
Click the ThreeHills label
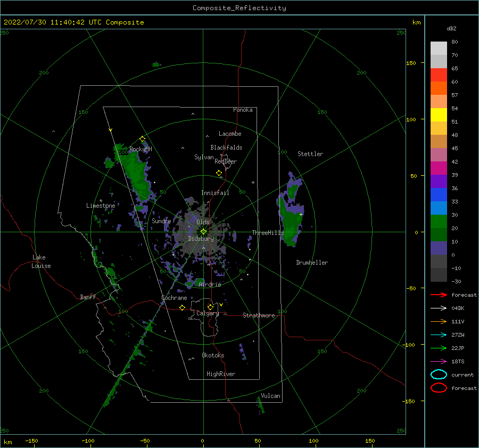pyautogui.click(x=268, y=233)
